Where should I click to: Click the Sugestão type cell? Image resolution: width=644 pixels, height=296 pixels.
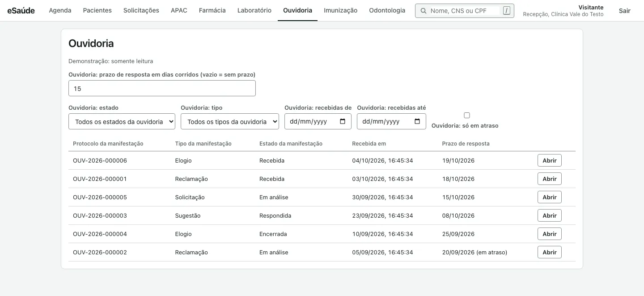click(188, 215)
